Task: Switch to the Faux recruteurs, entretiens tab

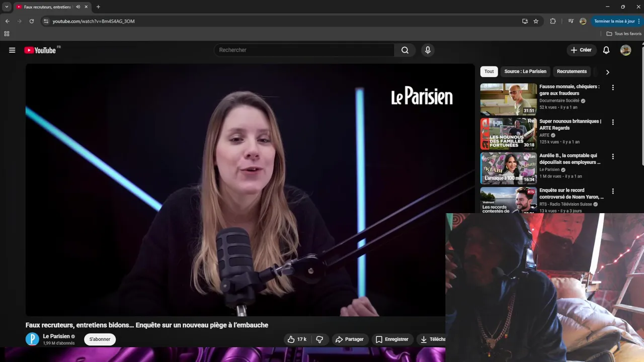Action: tap(48, 7)
